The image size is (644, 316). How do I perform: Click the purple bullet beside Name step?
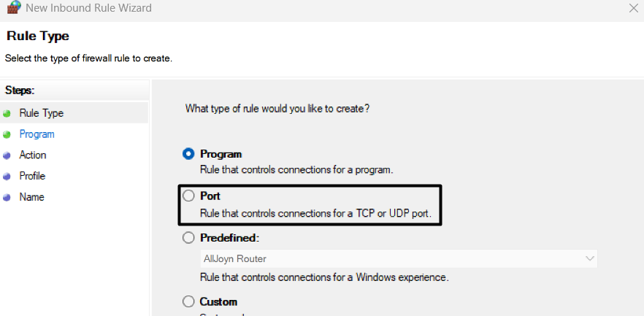(x=7, y=197)
